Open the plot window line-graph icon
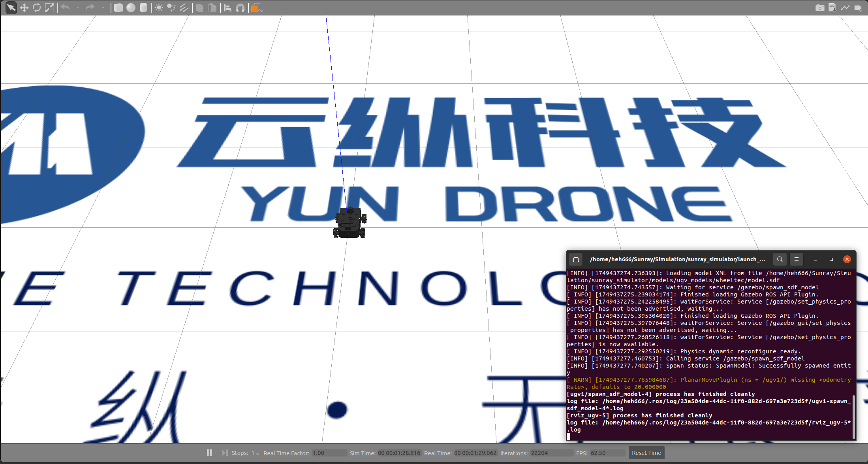The image size is (868, 464). (x=845, y=8)
